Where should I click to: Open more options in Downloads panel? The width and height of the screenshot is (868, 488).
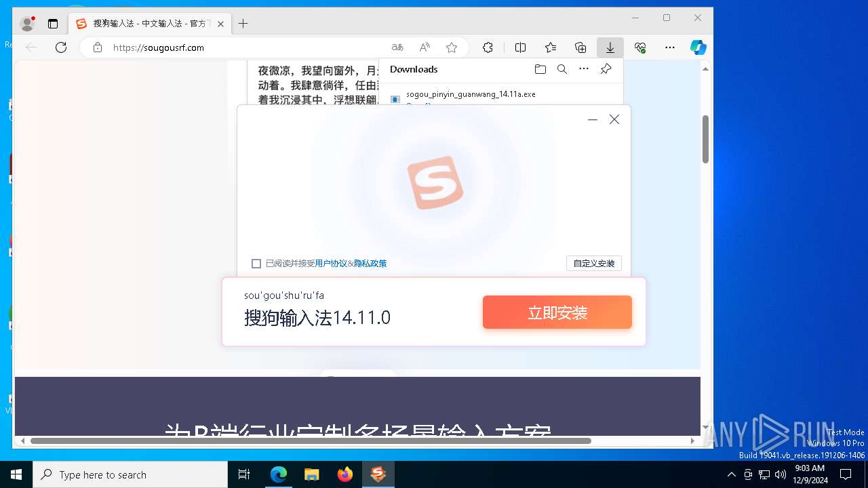[x=584, y=69]
